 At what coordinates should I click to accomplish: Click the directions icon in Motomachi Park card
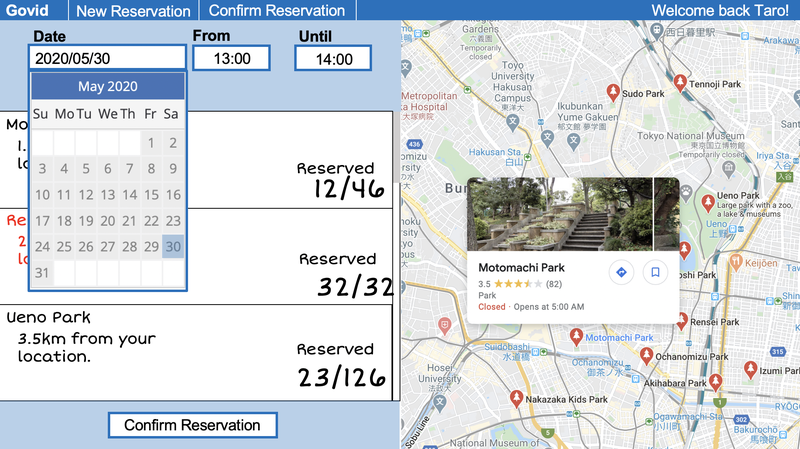click(621, 272)
